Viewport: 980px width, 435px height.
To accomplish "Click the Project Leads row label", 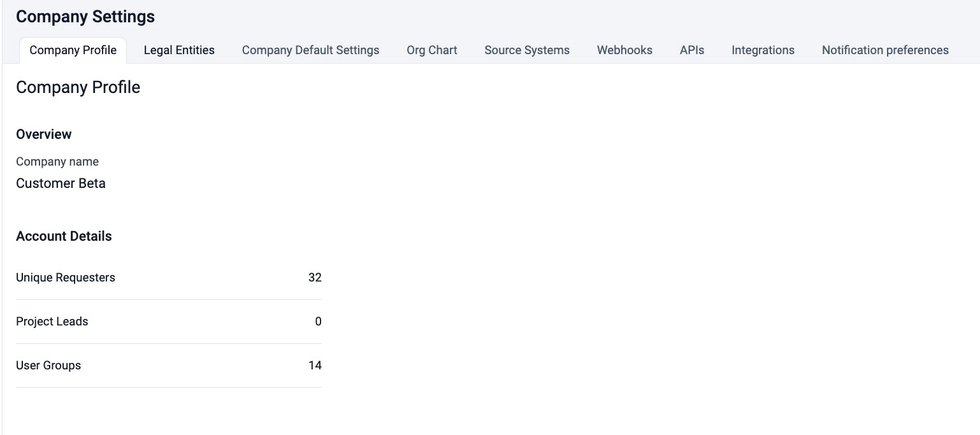I will 52,322.
